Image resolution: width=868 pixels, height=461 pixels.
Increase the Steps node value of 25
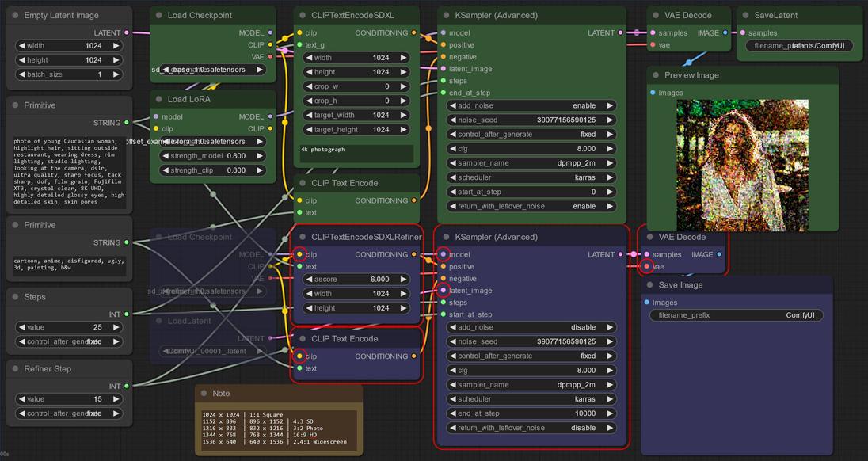(116, 328)
